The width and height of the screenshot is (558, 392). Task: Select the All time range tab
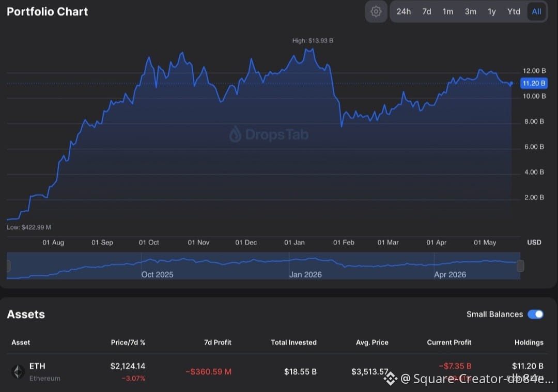pos(536,12)
